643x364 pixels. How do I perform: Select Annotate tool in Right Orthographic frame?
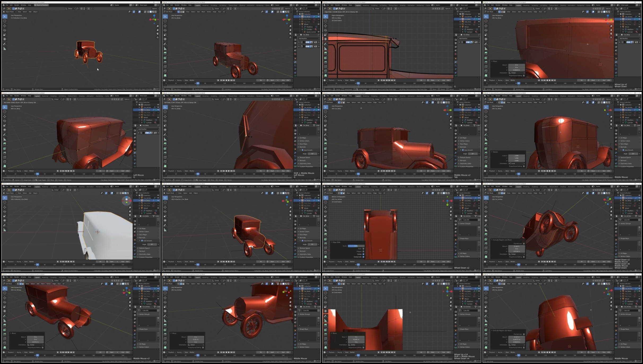point(325,44)
